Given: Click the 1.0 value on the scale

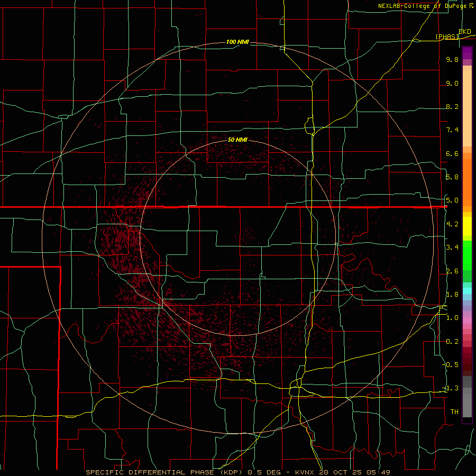Looking at the screenshot, I should 452,318.
